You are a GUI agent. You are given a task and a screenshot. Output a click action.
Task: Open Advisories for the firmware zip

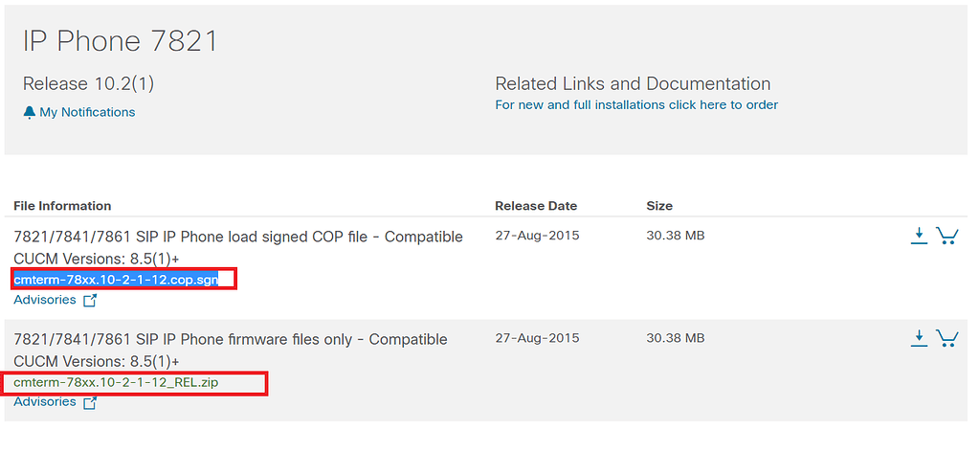coord(44,402)
